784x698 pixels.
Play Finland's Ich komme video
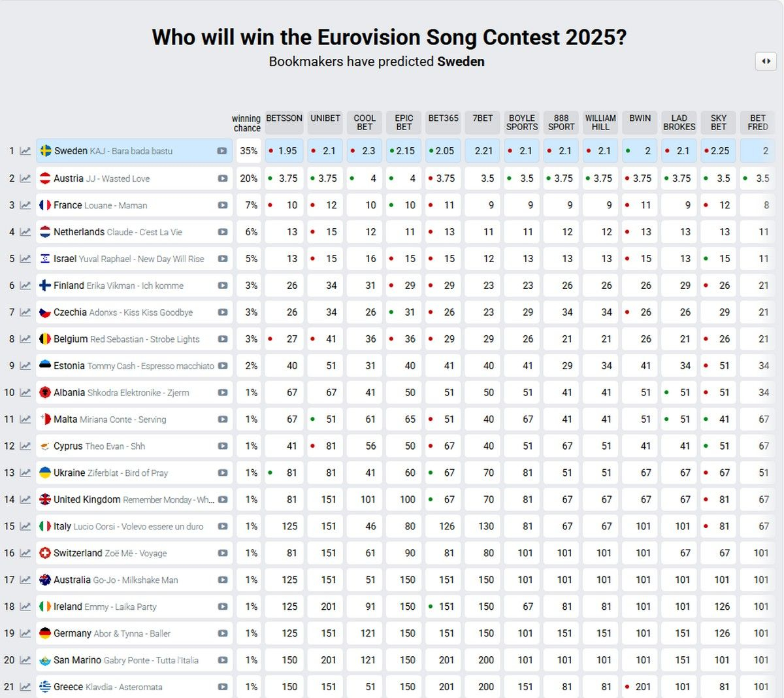(x=223, y=286)
